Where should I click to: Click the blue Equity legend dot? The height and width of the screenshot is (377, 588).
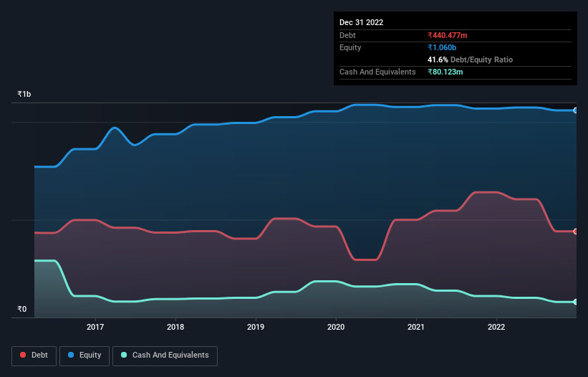[71, 355]
